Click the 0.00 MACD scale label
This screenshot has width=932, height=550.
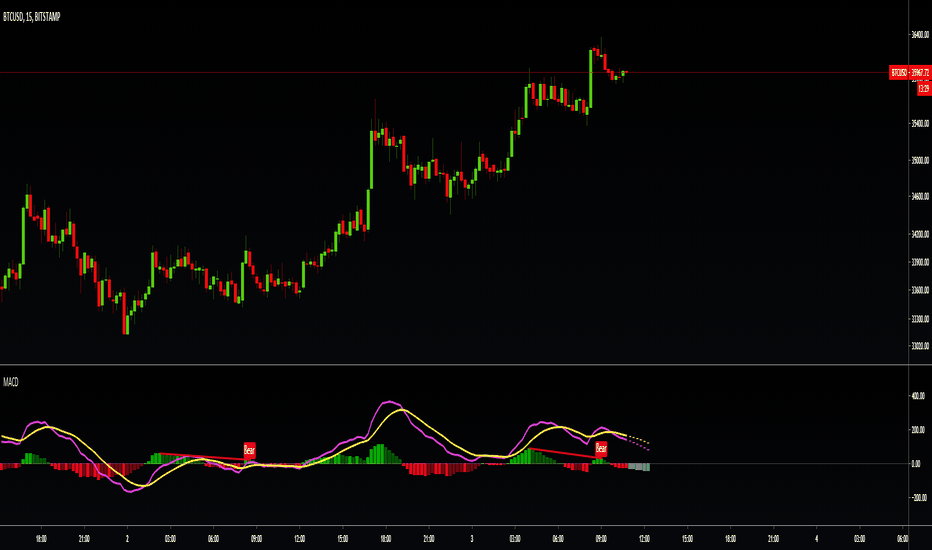click(916, 464)
